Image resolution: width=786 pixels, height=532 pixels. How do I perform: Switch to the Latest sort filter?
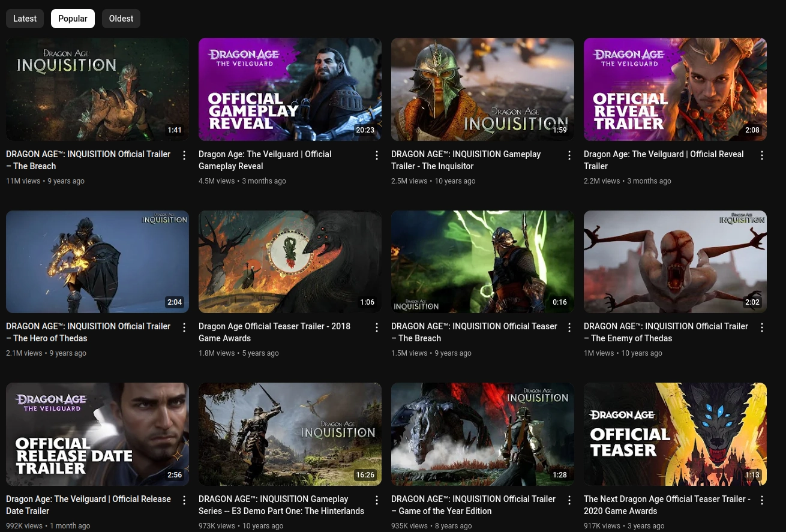[25, 19]
